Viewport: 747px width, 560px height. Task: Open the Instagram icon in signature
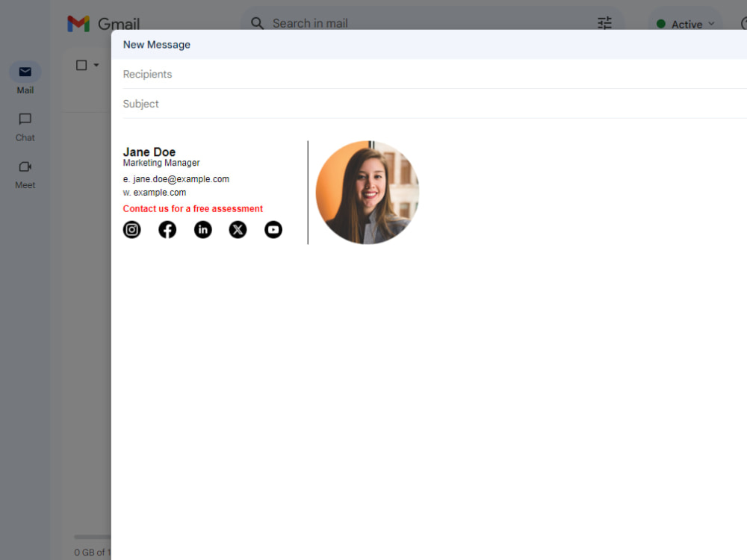click(132, 230)
